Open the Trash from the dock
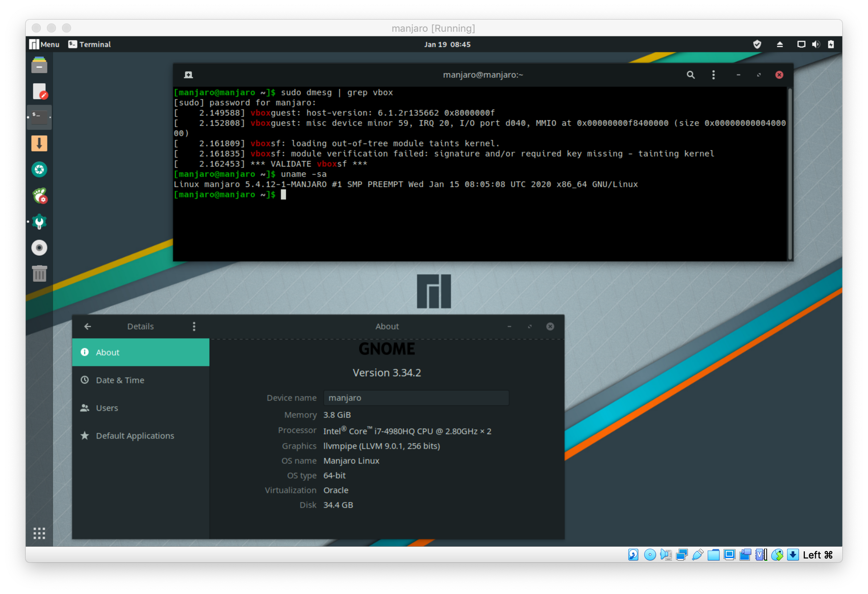The width and height of the screenshot is (868, 594). click(x=39, y=274)
